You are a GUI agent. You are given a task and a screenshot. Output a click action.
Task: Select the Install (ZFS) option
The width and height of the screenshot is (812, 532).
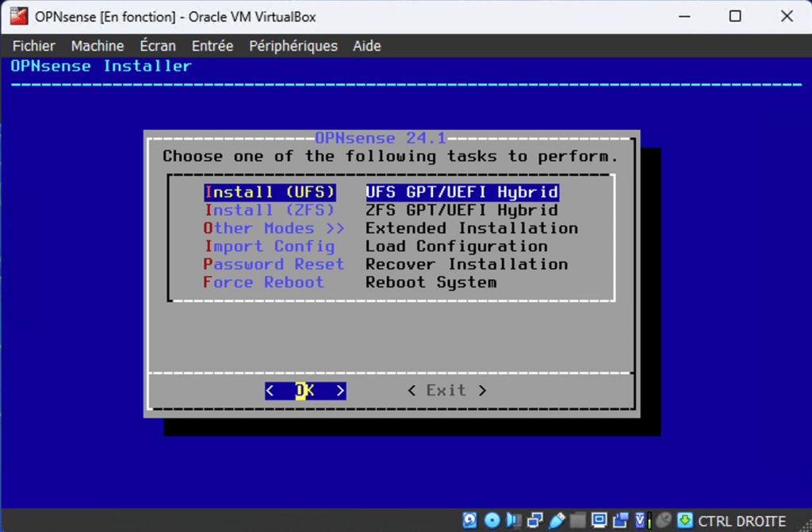click(x=270, y=210)
